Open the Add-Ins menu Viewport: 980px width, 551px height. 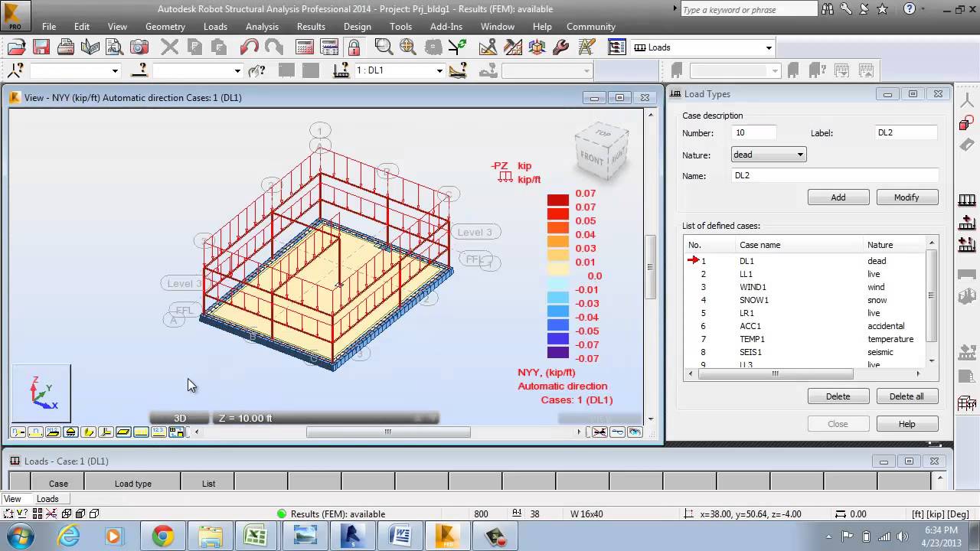pos(446,27)
